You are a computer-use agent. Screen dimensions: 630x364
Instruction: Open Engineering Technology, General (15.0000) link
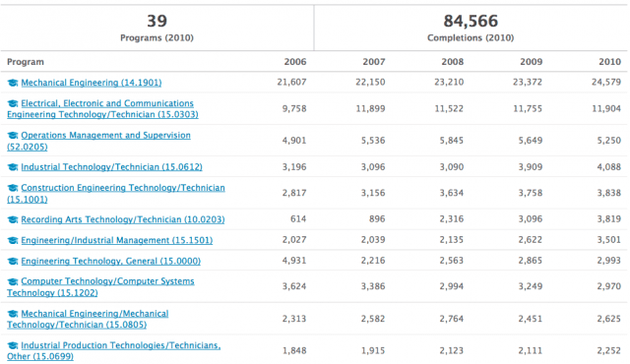click(x=111, y=262)
